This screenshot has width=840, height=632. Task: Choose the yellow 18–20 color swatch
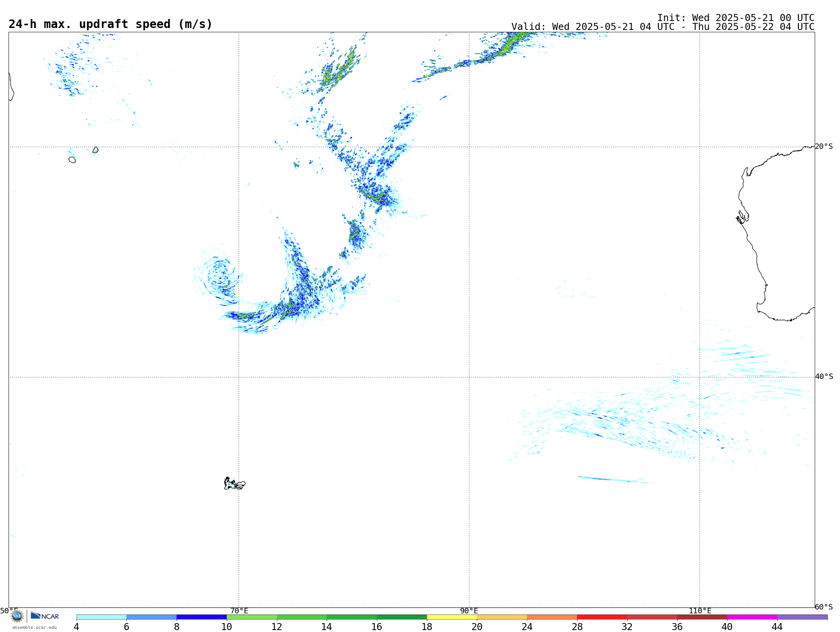click(x=452, y=617)
